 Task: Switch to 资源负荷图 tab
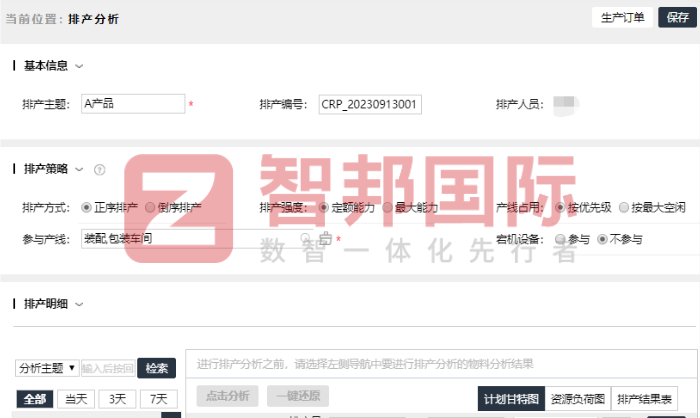coord(578,399)
